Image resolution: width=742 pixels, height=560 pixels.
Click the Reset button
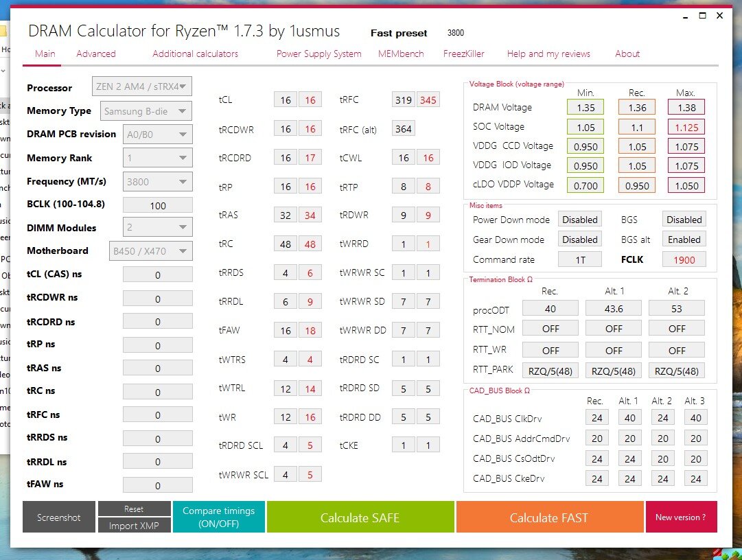134,509
